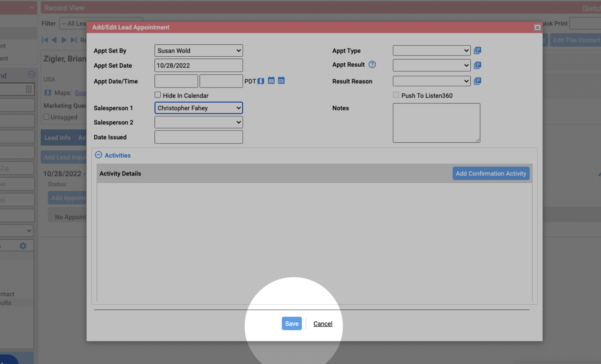
Task: Go to previous record arrow icon
Action: (54, 40)
